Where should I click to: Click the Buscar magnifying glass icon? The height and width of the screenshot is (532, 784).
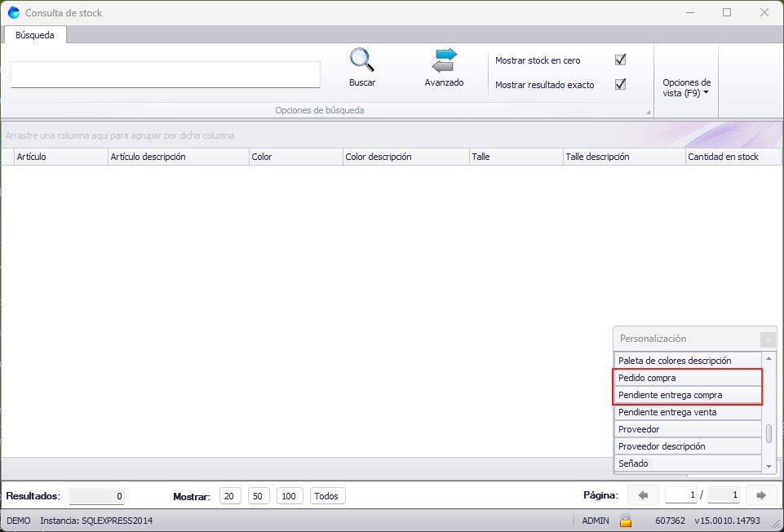click(361, 61)
